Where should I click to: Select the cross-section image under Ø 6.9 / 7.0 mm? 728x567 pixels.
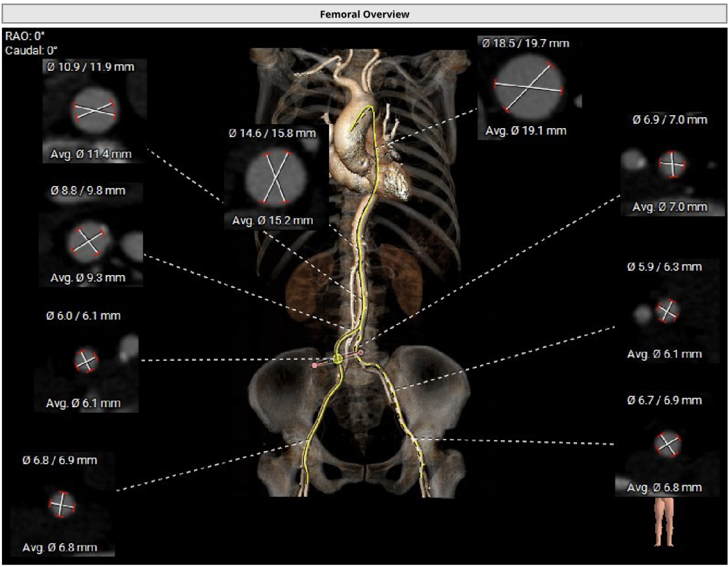point(671,164)
